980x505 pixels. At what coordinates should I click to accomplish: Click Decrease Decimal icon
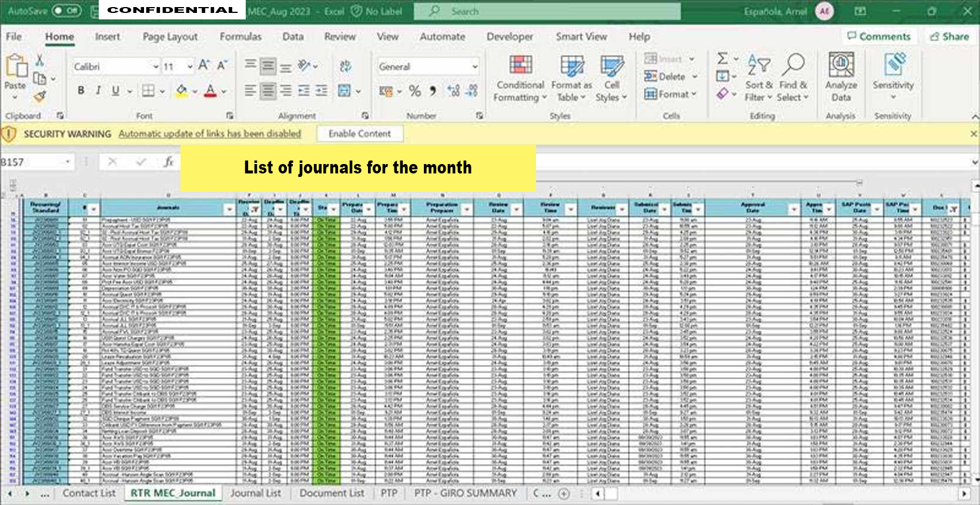pyautogui.click(x=471, y=91)
